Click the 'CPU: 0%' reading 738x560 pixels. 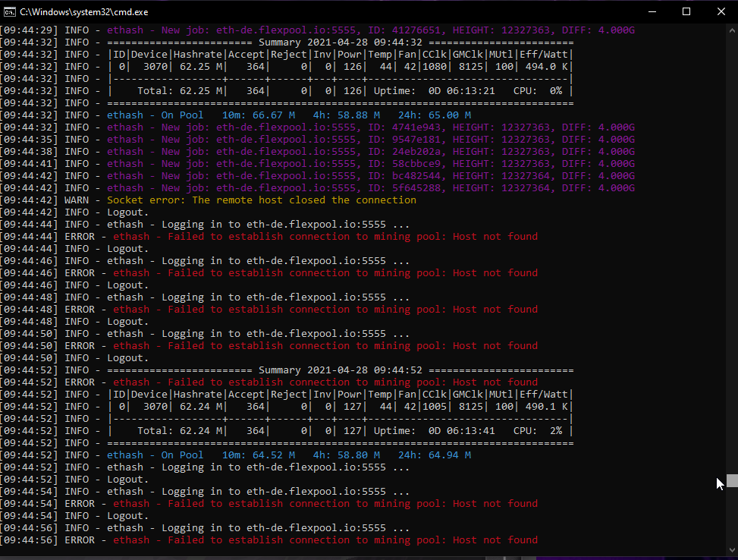(x=538, y=91)
